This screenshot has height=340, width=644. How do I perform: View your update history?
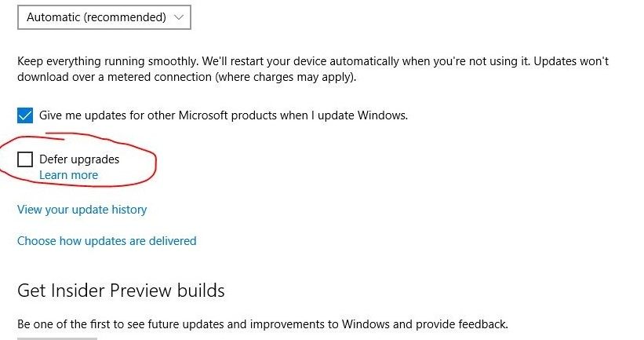tap(82, 210)
